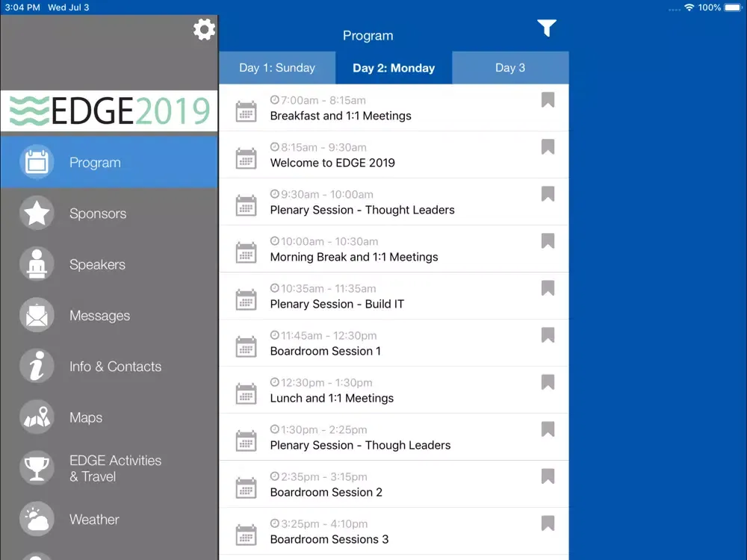Open the Boardroom Session 1 entry
The height and width of the screenshot is (560, 747).
394,343
